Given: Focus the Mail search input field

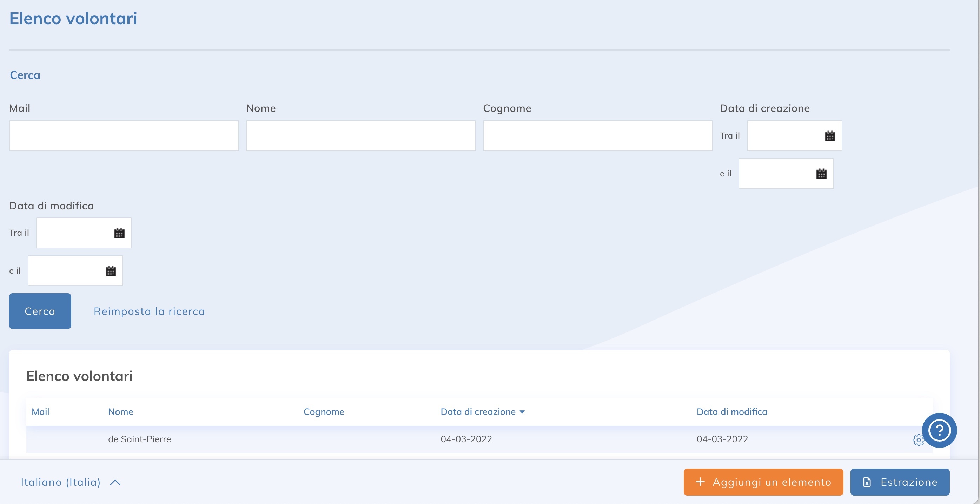Looking at the screenshot, I should click(124, 136).
